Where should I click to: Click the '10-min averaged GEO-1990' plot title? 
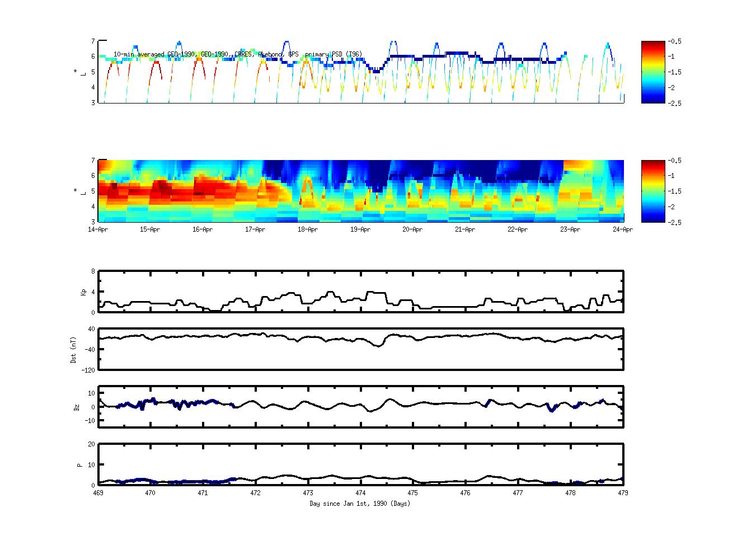(237, 54)
